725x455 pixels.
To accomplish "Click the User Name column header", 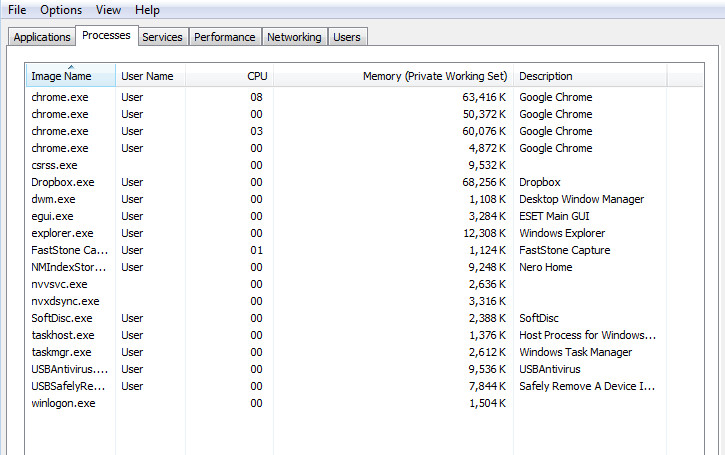I will [147, 76].
